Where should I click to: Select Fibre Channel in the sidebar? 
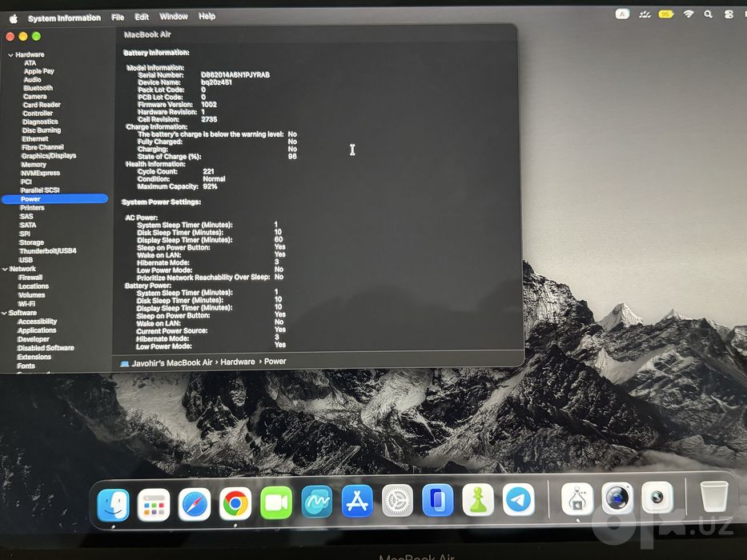tap(43, 148)
